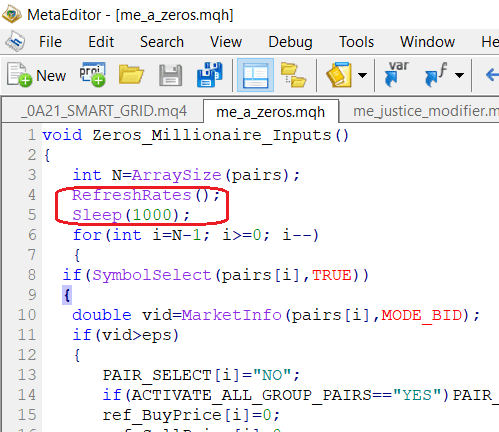The image size is (499, 432).
Task: Click TRUE constant on line 8
Action: (332, 275)
